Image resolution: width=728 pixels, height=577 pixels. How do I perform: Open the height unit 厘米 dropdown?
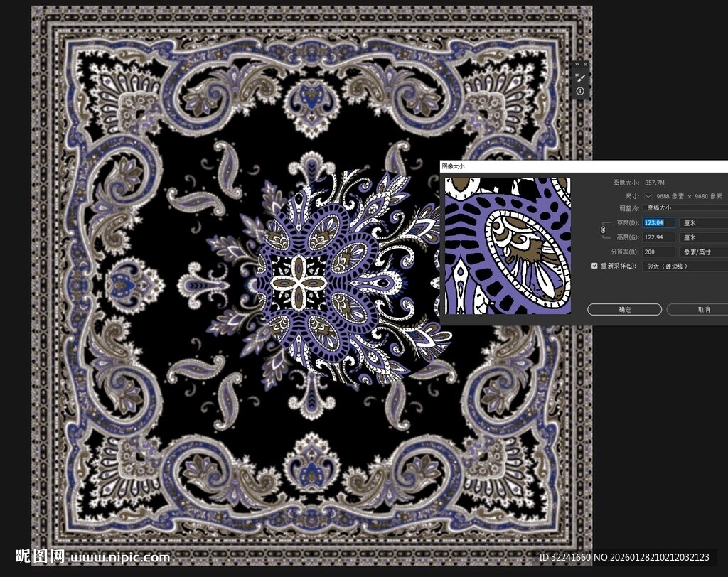click(703, 237)
